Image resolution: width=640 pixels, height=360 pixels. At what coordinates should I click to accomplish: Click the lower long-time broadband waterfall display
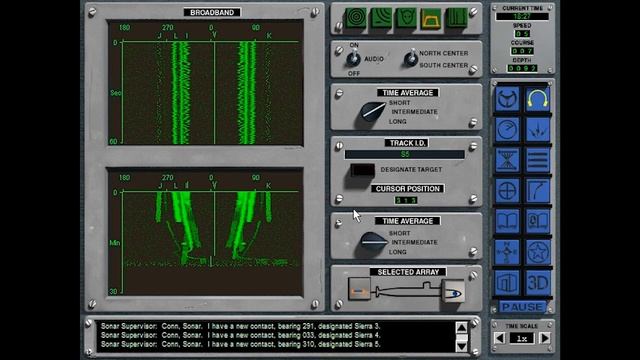point(206,232)
